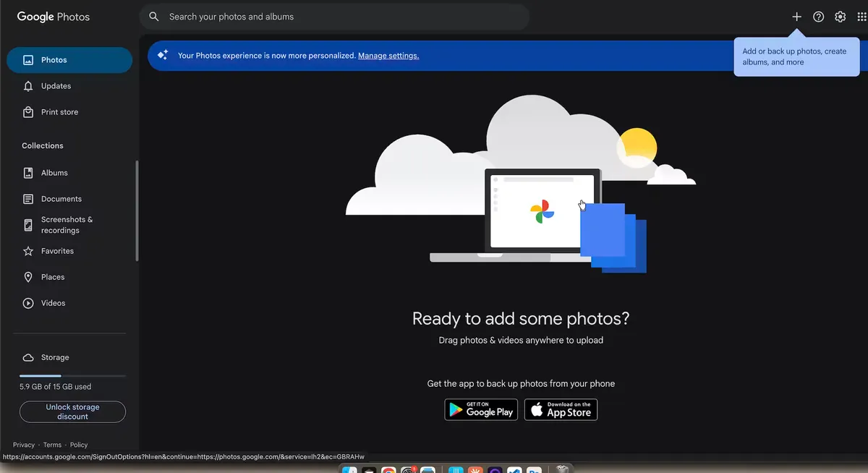The width and height of the screenshot is (868, 473).
Task: Focus the Search your photos and albums field
Action: (x=334, y=17)
